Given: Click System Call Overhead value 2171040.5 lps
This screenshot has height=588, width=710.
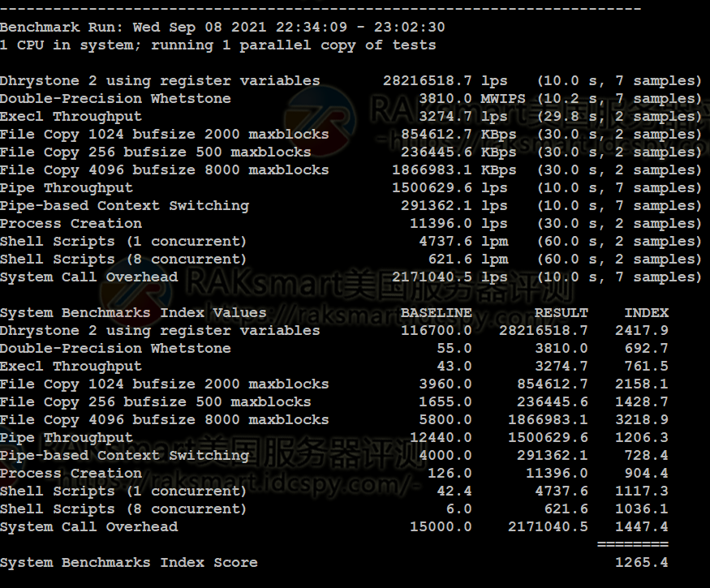Looking at the screenshot, I should [x=450, y=277].
